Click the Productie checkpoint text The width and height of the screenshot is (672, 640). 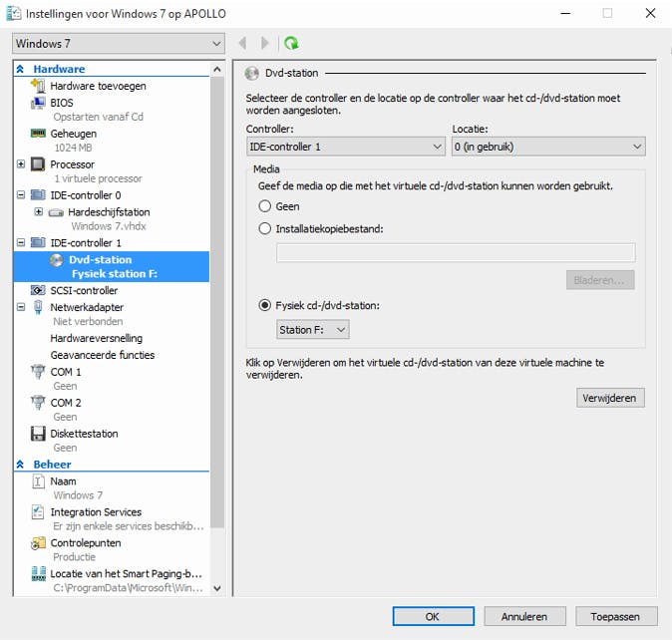click(74, 557)
